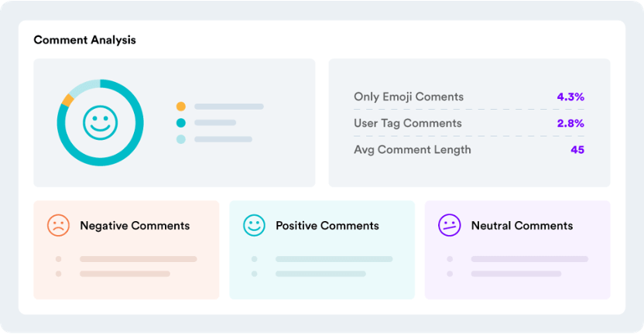Viewport: 644px width, 334px height.
Task: Click the happy face Positive Comments icon
Action: coord(254,226)
